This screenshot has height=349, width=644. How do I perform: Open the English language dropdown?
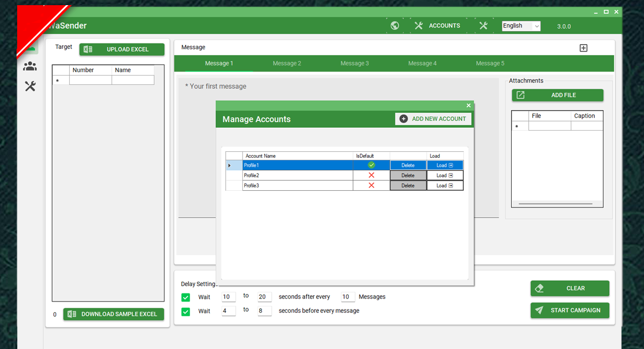point(520,26)
